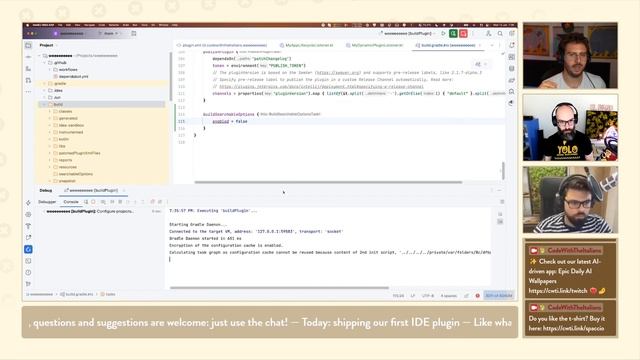
Task: Open the buildPlugin run configuration dropdown
Action: (408, 33)
